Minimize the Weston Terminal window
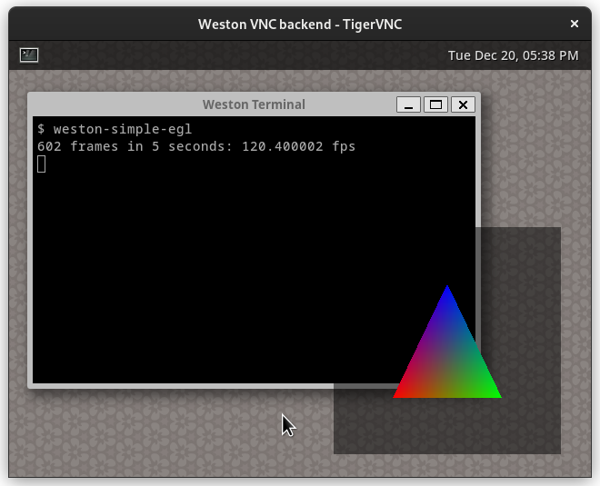 (x=409, y=105)
